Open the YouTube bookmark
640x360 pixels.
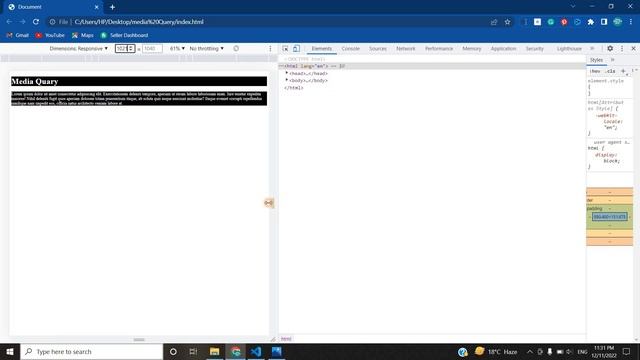click(x=50, y=36)
